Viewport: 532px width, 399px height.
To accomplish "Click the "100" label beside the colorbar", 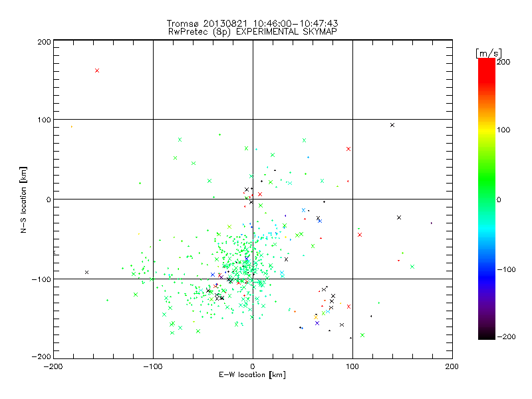I will coord(503,130).
